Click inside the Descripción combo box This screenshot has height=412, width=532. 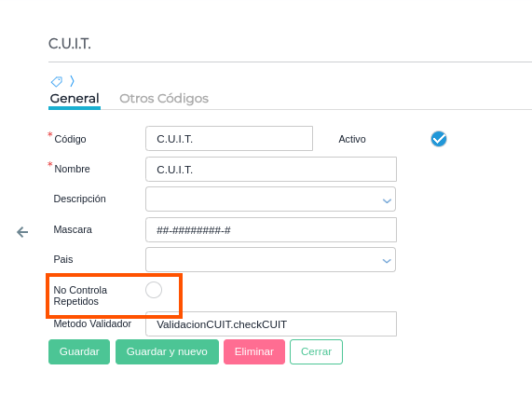pyautogui.click(x=270, y=199)
